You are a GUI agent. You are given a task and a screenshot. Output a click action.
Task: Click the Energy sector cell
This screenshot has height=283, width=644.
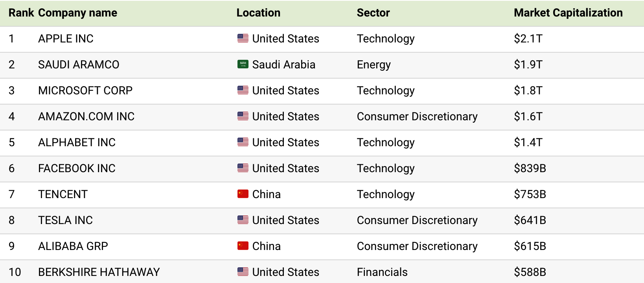click(374, 64)
